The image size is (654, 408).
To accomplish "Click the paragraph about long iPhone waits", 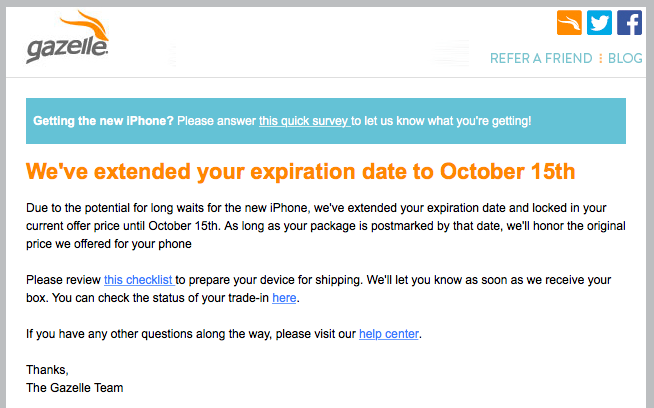I will [326, 226].
